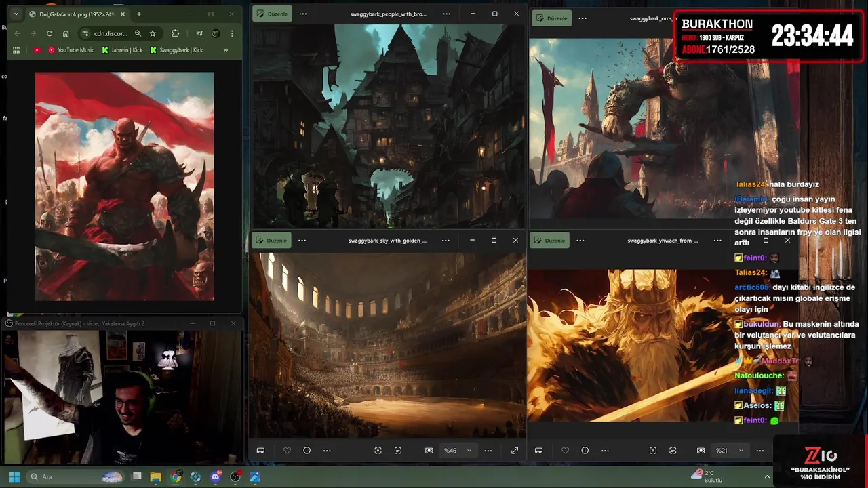Click Düzenle in the swaggybark_yhwach window
Screen dimensions: 868x488
[x=550, y=241]
